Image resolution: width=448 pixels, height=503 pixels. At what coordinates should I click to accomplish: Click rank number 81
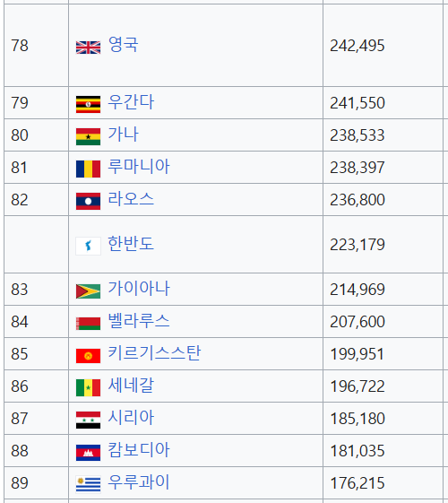[19, 168]
